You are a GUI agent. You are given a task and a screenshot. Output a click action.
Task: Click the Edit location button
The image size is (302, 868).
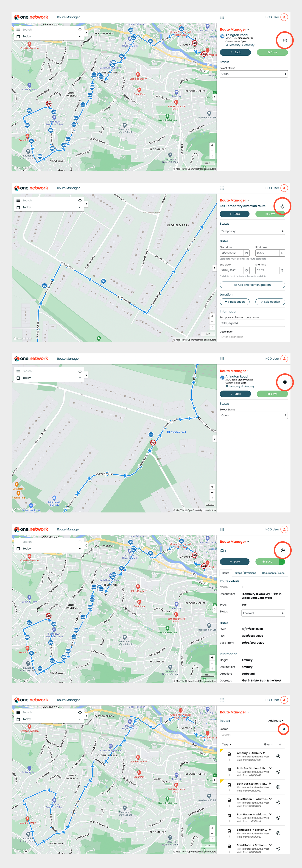(x=270, y=302)
